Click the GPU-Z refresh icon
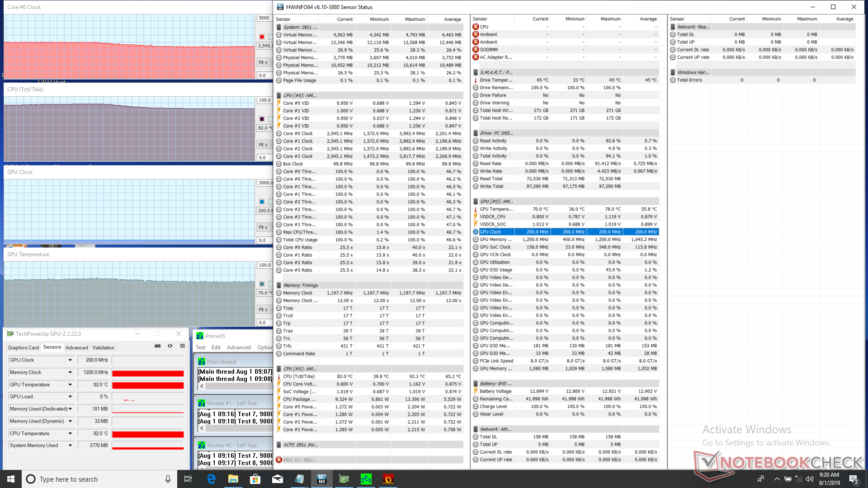 pos(170,346)
